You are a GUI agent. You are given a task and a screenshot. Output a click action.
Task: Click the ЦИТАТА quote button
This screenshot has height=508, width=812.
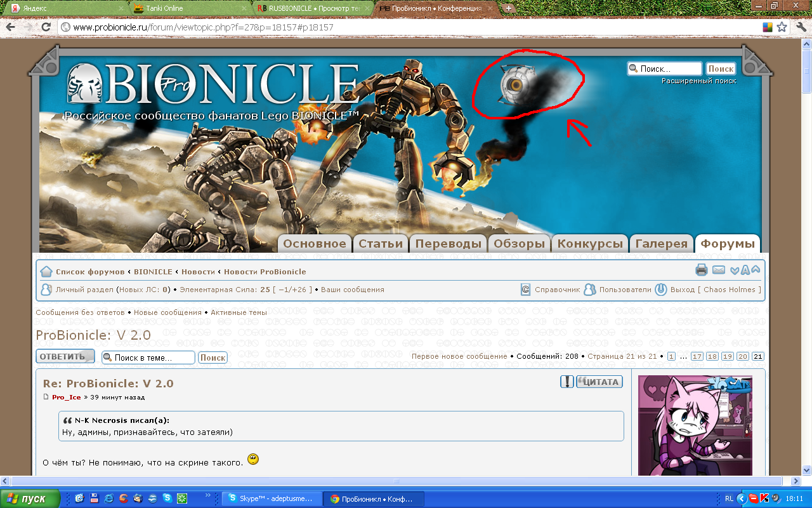click(599, 382)
